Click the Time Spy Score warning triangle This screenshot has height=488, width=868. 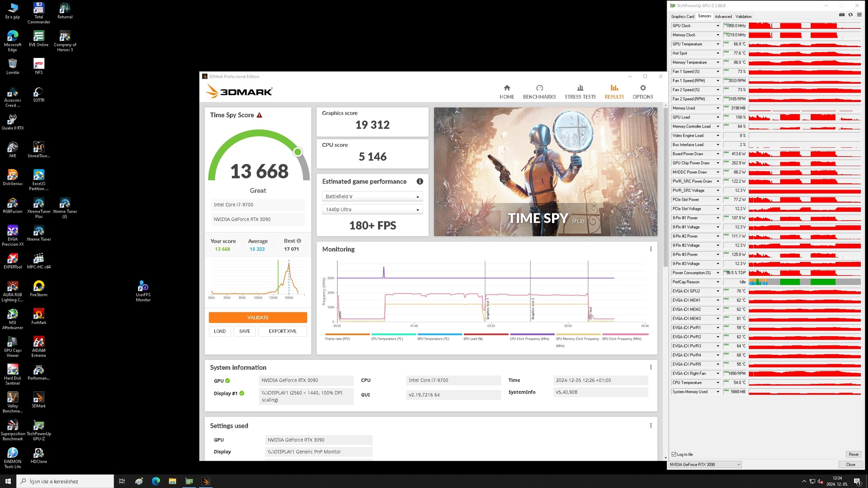pyautogui.click(x=259, y=115)
